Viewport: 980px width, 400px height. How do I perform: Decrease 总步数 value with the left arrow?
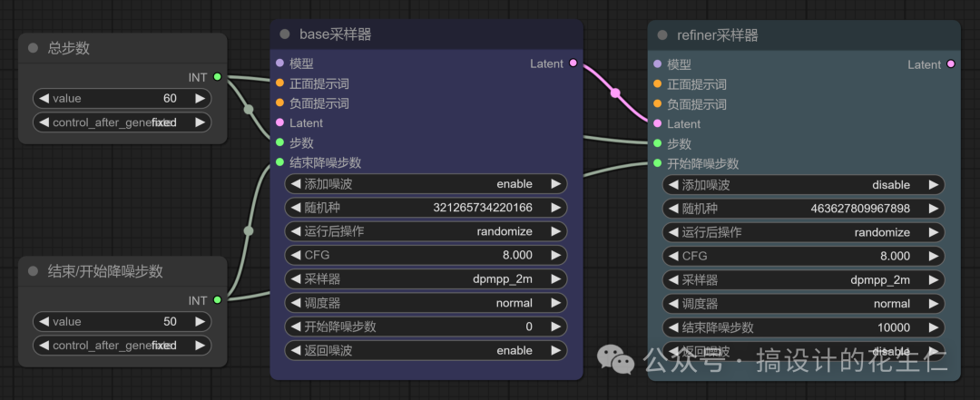pos(44,98)
